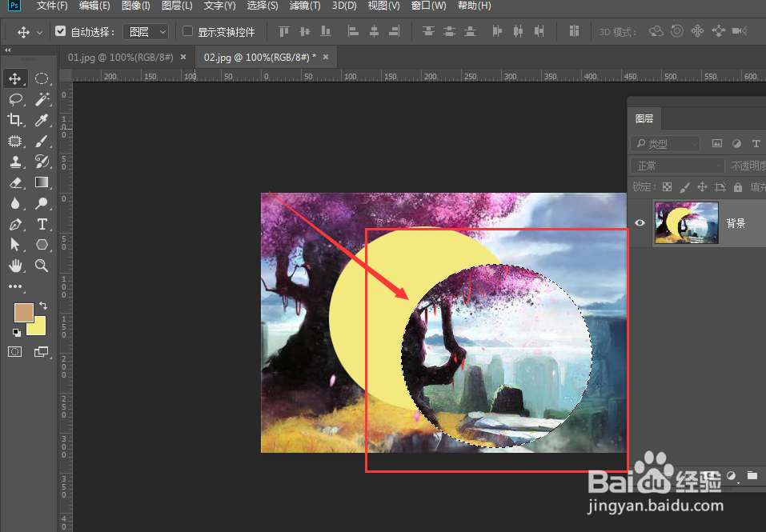This screenshot has width=766, height=532.
Task: Open the 图层 auto-select dropdown
Action: click(x=146, y=32)
